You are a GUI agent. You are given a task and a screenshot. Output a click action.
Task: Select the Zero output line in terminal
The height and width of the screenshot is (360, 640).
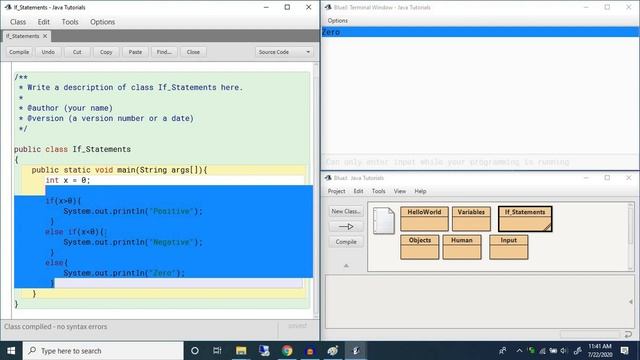pyautogui.click(x=480, y=32)
